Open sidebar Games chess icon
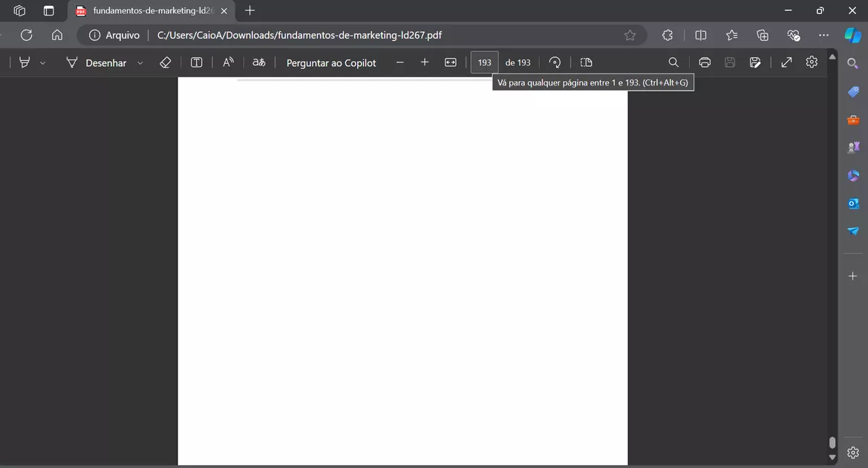The height and width of the screenshot is (468, 868). (x=853, y=147)
